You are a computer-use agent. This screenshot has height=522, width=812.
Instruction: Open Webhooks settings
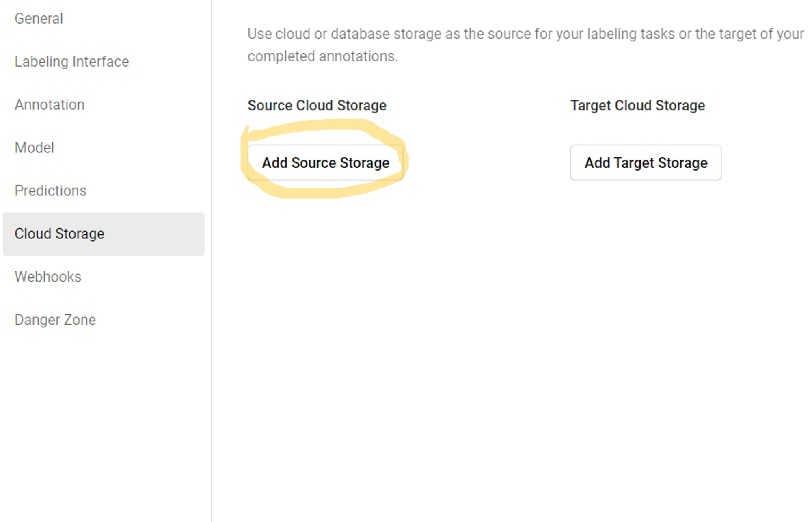(48, 277)
